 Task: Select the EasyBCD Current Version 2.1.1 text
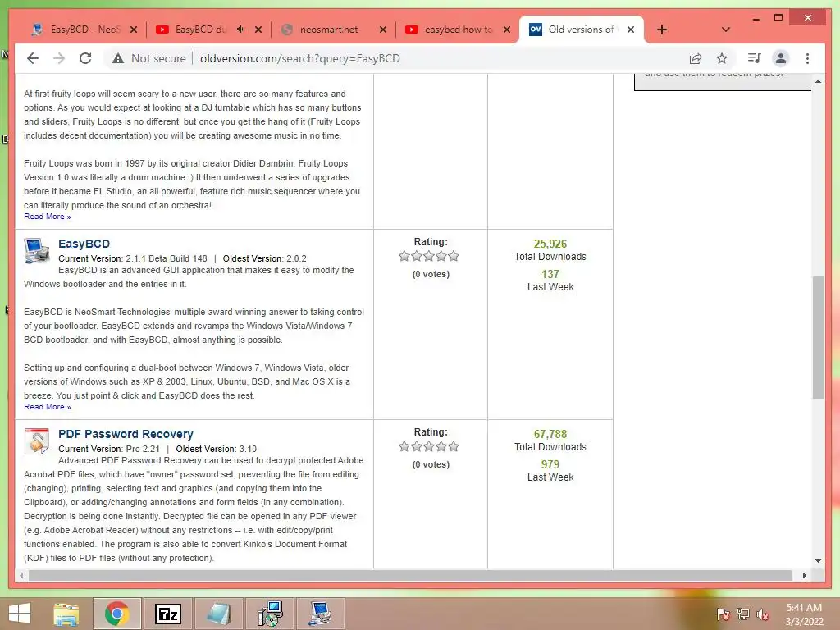tap(133, 258)
